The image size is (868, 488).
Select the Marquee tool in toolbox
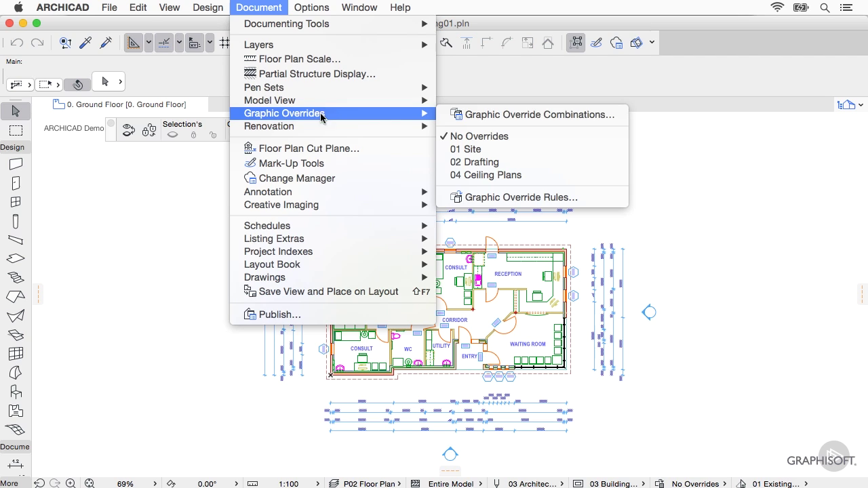coord(16,130)
